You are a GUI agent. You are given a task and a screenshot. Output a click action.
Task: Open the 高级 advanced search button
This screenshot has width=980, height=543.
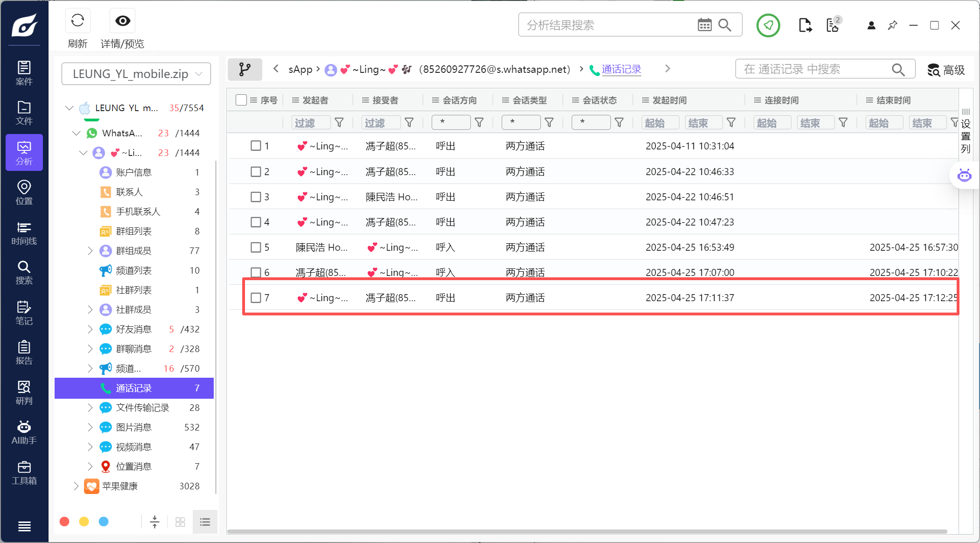point(945,70)
